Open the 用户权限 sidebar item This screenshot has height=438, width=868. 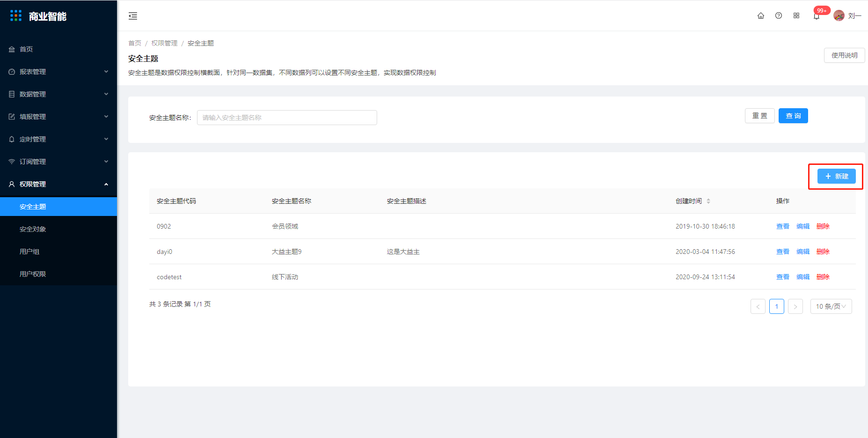(x=58, y=274)
